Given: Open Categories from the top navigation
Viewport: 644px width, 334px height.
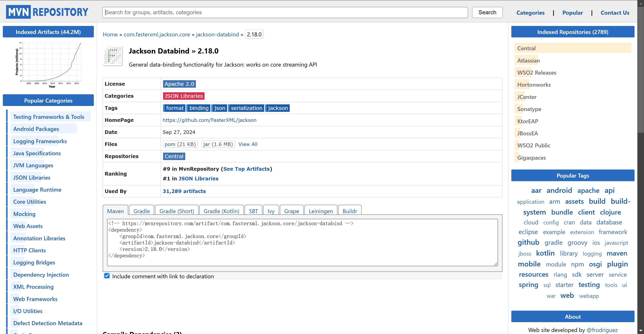Looking at the screenshot, I should click(530, 13).
